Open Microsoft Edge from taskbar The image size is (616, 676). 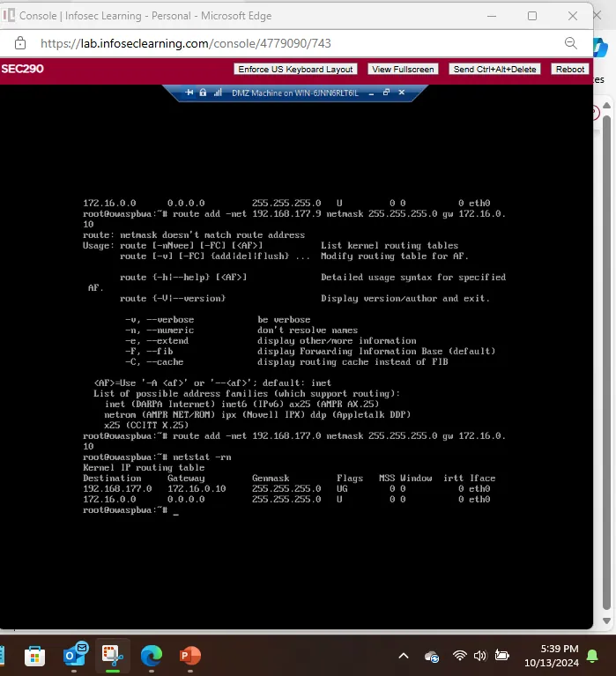(152, 656)
